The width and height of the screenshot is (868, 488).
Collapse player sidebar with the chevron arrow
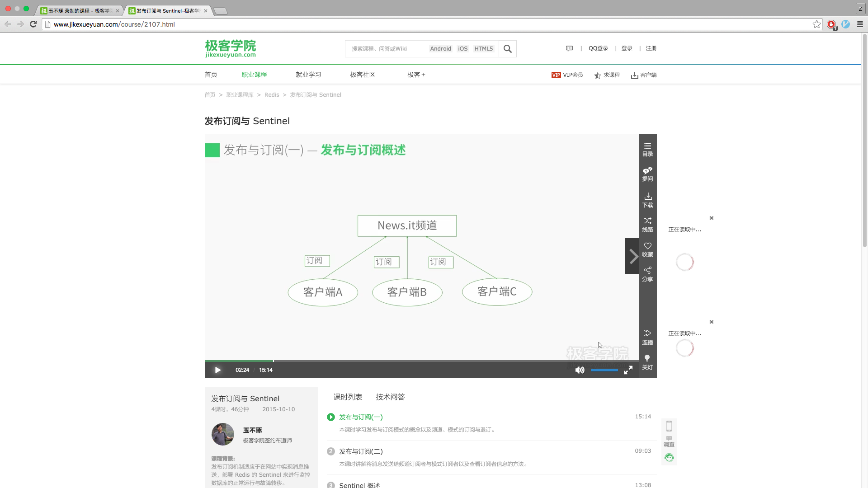click(632, 256)
